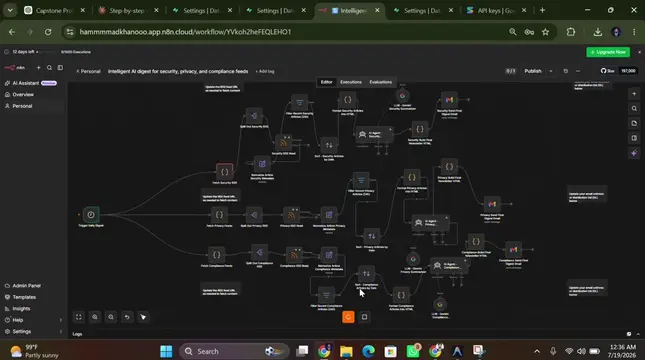Screen dimensions: 645x360
Task: Open the Fetch Security RSS code node
Action: pos(225,172)
